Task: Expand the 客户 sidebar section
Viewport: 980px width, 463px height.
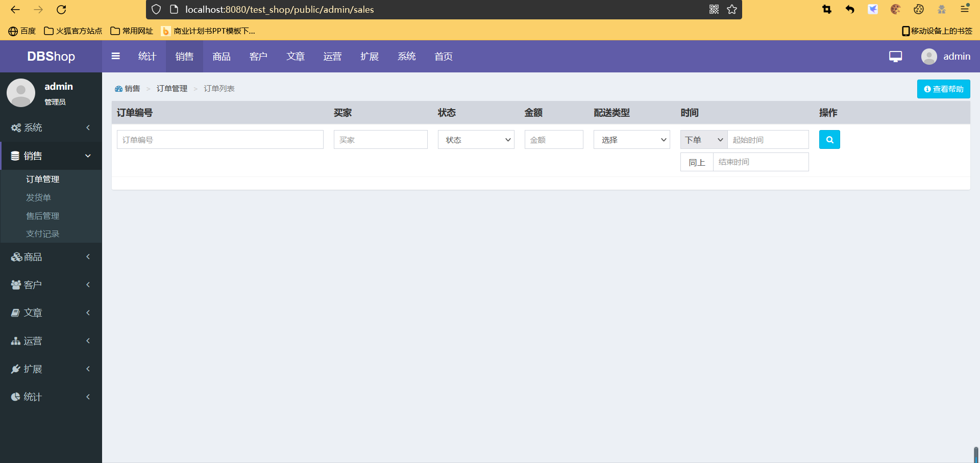Action: pyautogui.click(x=51, y=285)
